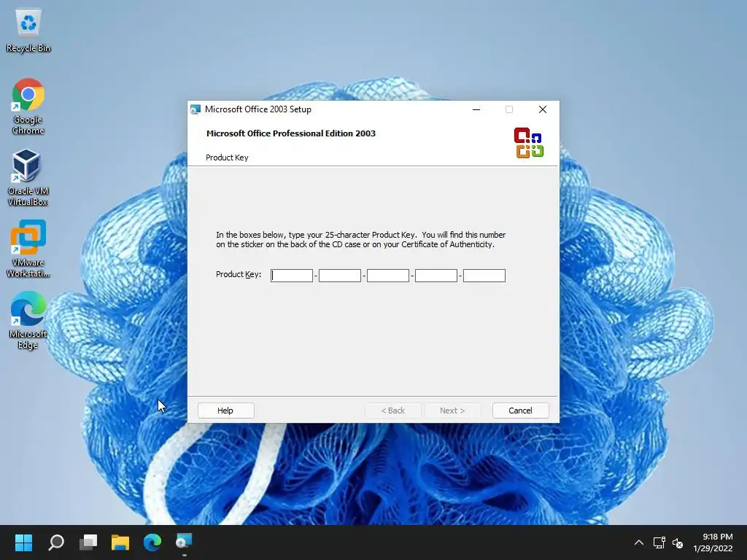747x560 pixels.
Task: Click the Office 2003 logo in setup header
Action: 529,142
